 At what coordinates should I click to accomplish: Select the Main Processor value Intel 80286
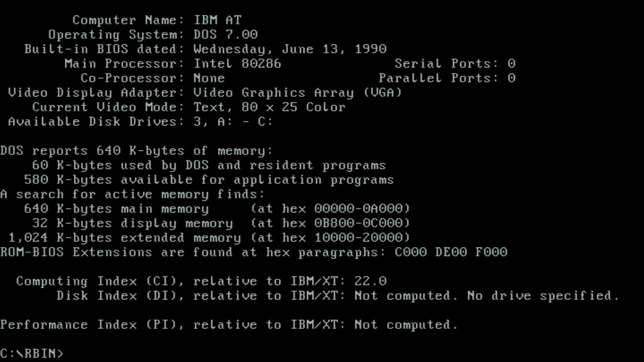click(237, 64)
